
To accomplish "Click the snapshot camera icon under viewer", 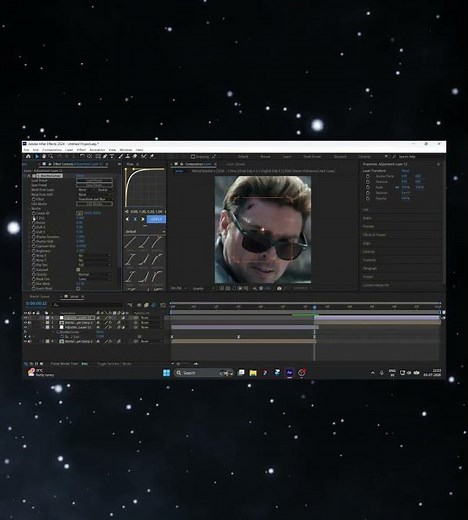I will [279, 288].
